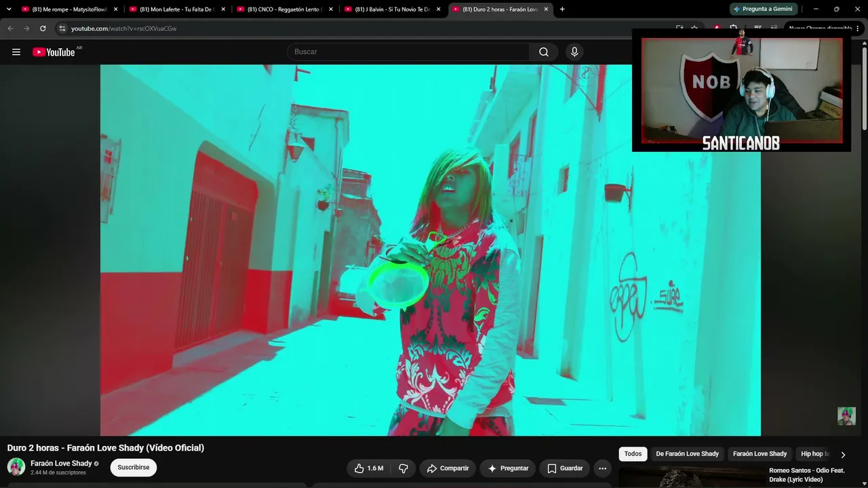Reload the page in Chrome
The height and width of the screenshot is (488, 868).
pyautogui.click(x=43, y=28)
